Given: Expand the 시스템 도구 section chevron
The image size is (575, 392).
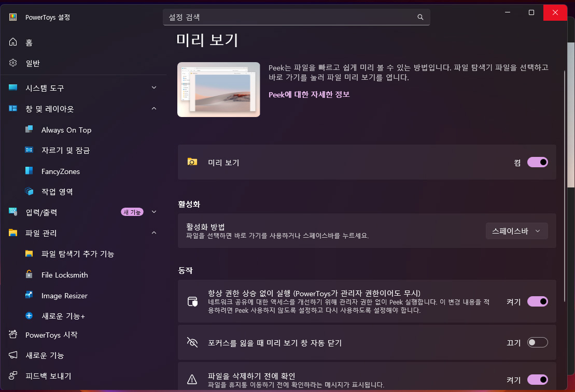Looking at the screenshot, I should [154, 88].
